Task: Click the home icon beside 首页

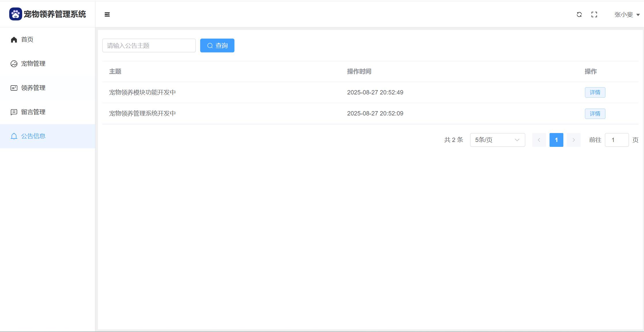Action: coord(14,40)
